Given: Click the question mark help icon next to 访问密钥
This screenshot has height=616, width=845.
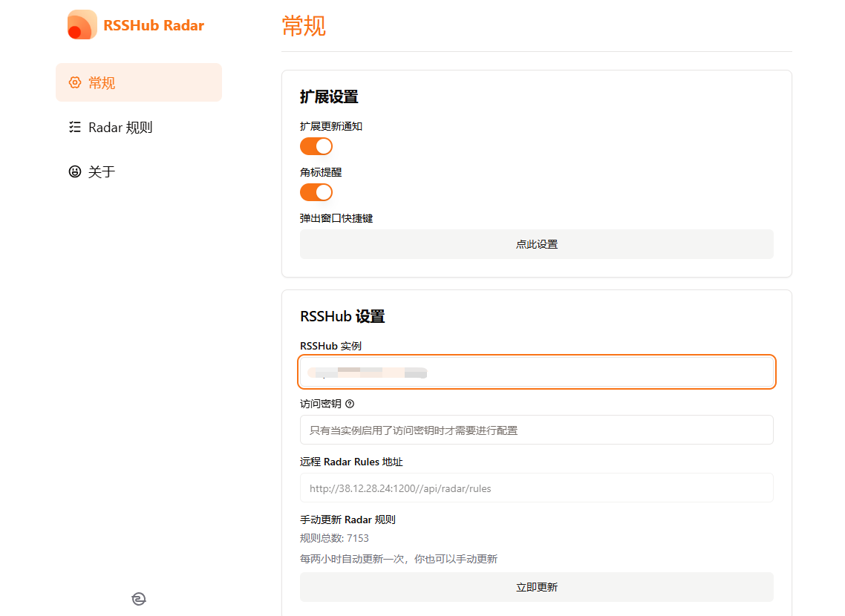Looking at the screenshot, I should (350, 404).
